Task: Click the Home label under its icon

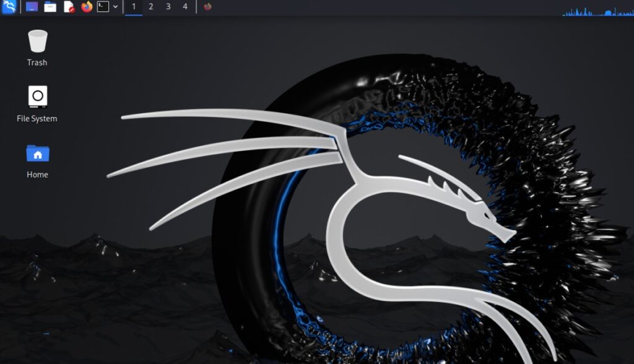Action: coord(37,174)
